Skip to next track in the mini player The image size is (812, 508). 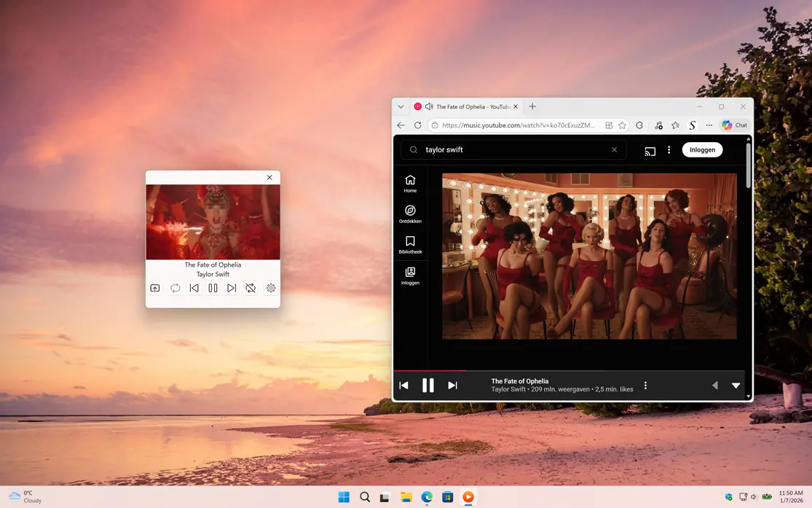(232, 288)
